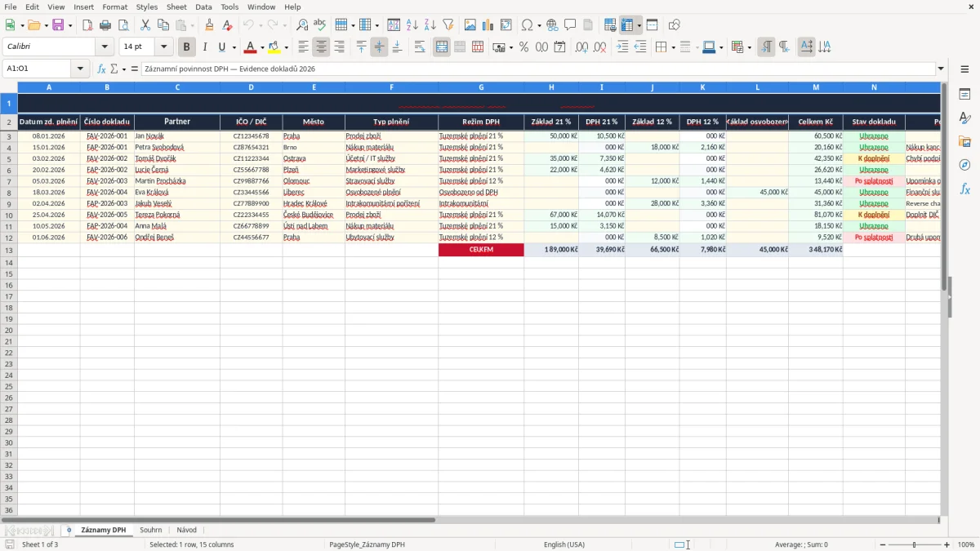This screenshot has height=551, width=980.
Task: Toggle Italic formatting
Action: [x=204, y=47]
